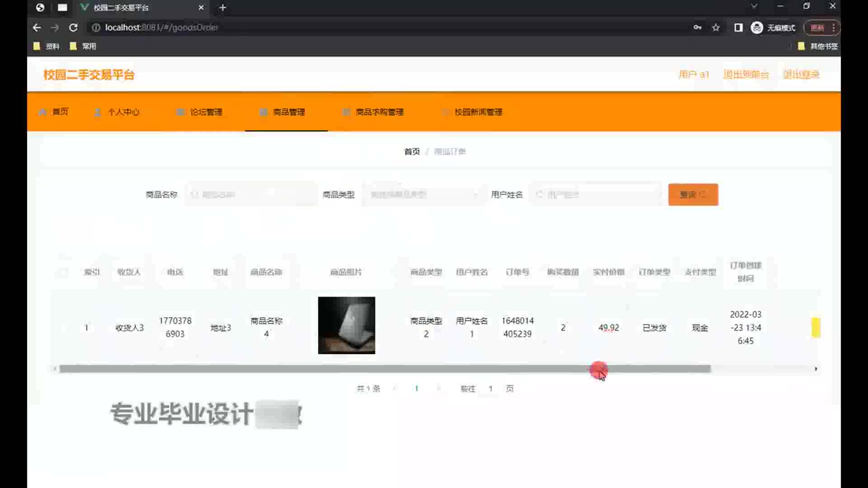868x488 pixels.
Task: Open the tab search chevron in title bar
Action: [x=754, y=6]
